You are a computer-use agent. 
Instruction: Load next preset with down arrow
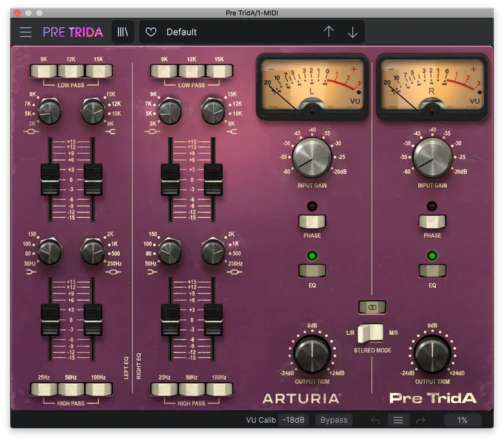pos(352,32)
